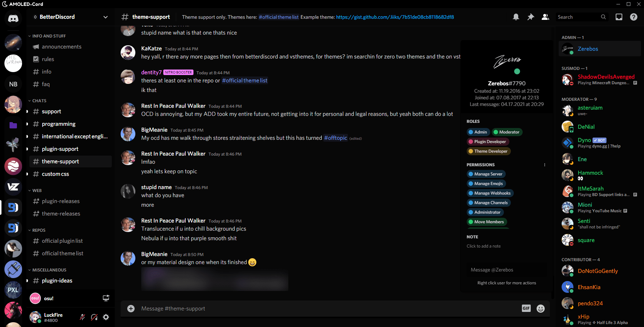Open notification settings bell icon

(516, 17)
